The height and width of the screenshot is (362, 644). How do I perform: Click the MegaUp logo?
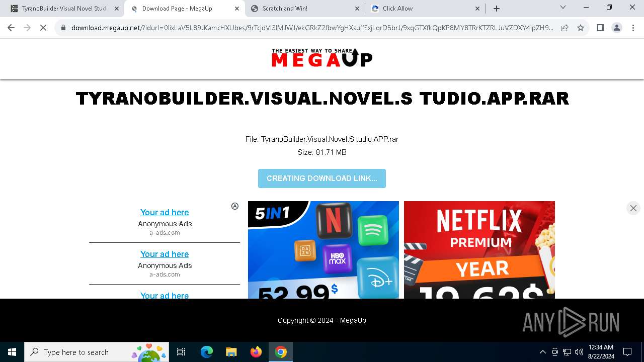[322, 58]
